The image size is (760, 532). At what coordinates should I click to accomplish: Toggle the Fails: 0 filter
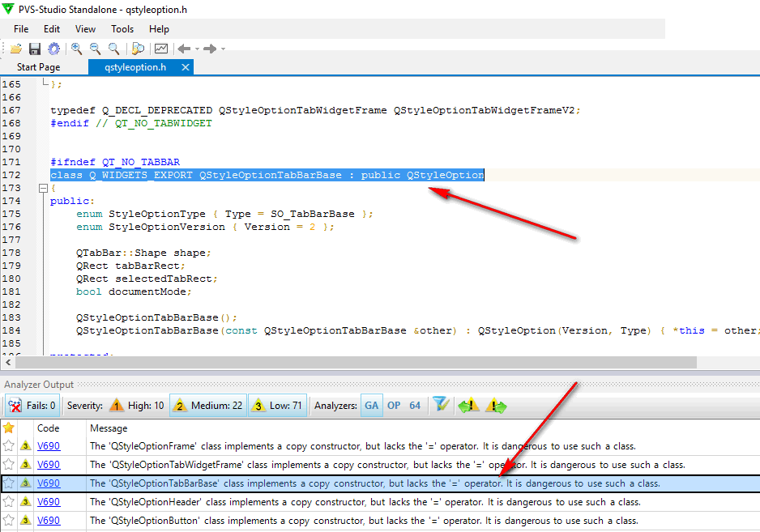point(32,406)
